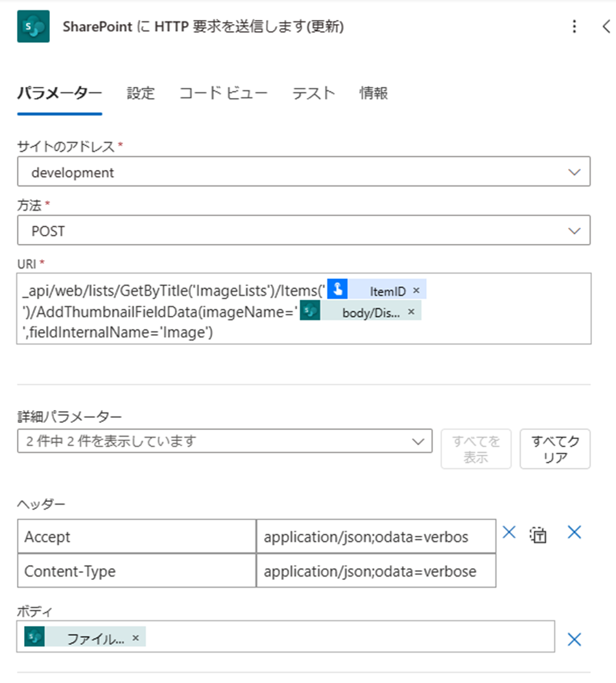Delete the Accept header row with blue X

click(509, 533)
